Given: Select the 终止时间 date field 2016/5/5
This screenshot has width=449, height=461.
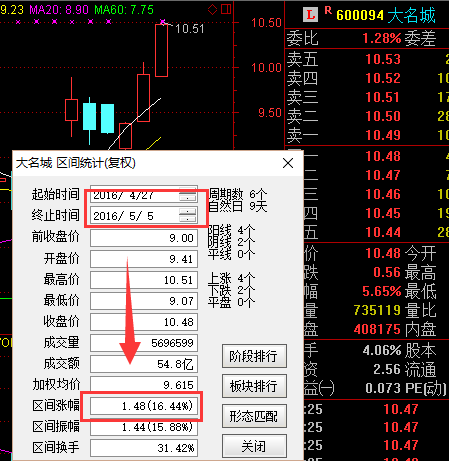Looking at the screenshot, I should pyautogui.click(x=144, y=215).
